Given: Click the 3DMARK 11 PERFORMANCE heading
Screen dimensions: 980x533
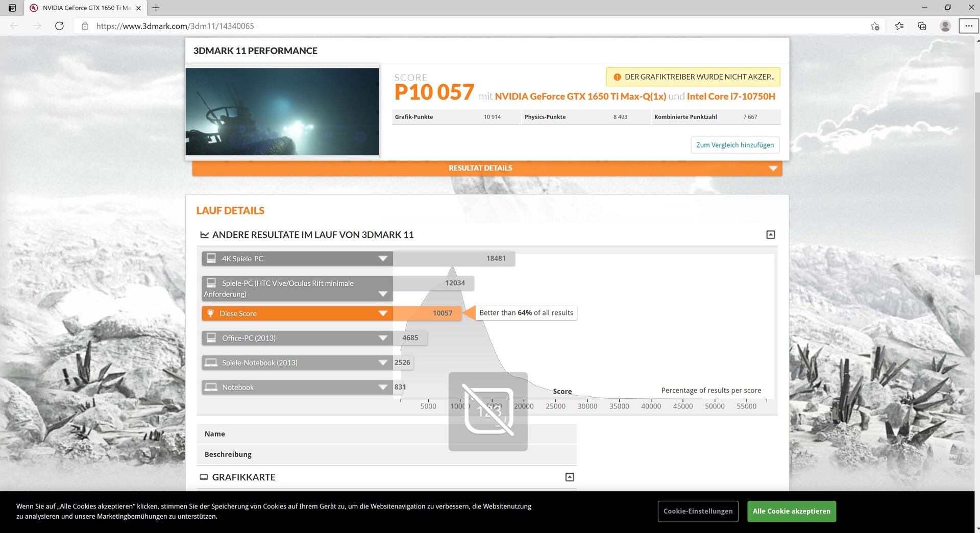Looking at the screenshot, I should [x=255, y=51].
